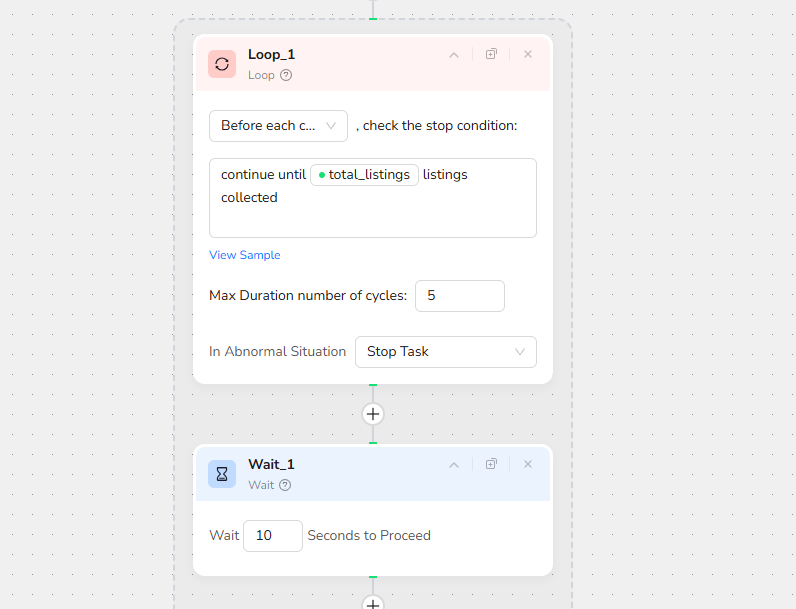Delete the Loop_1 node

(528, 55)
